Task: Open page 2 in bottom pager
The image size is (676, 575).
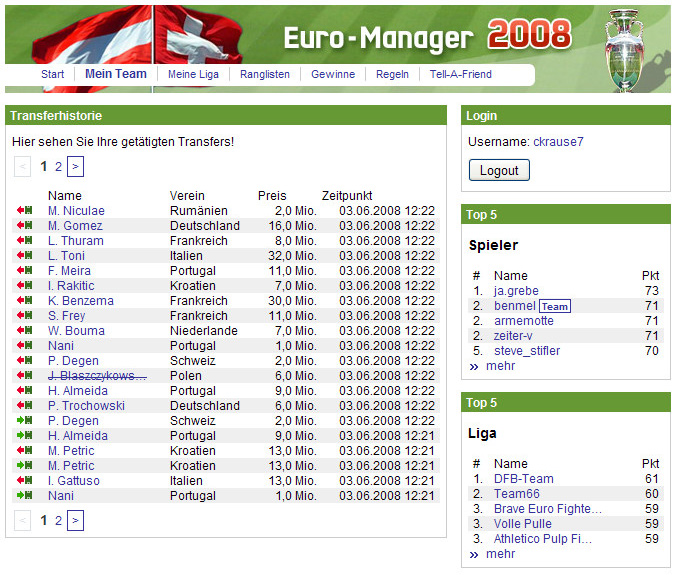Action: tap(59, 520)
